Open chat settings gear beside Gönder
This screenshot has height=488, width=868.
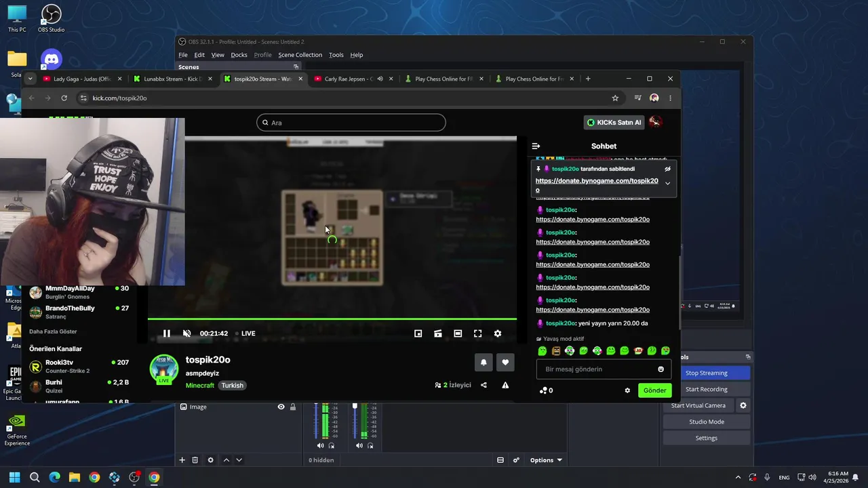click(x=627, y=390)
